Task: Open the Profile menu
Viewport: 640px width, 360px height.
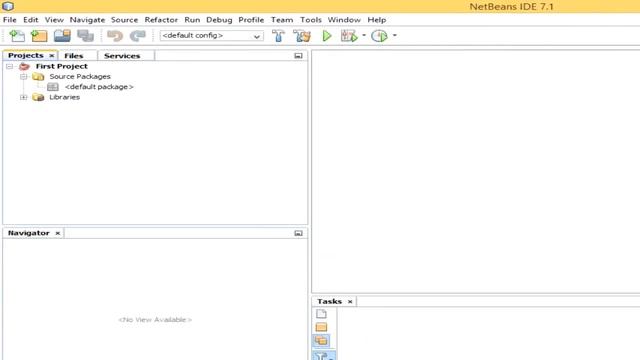Action: tap(251, 20)
